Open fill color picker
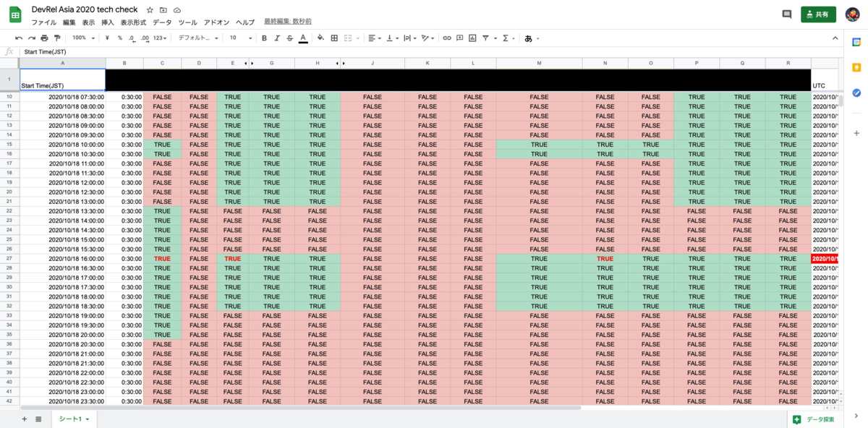This screenshot has width=868, height=428. click(x=321, y=38)
